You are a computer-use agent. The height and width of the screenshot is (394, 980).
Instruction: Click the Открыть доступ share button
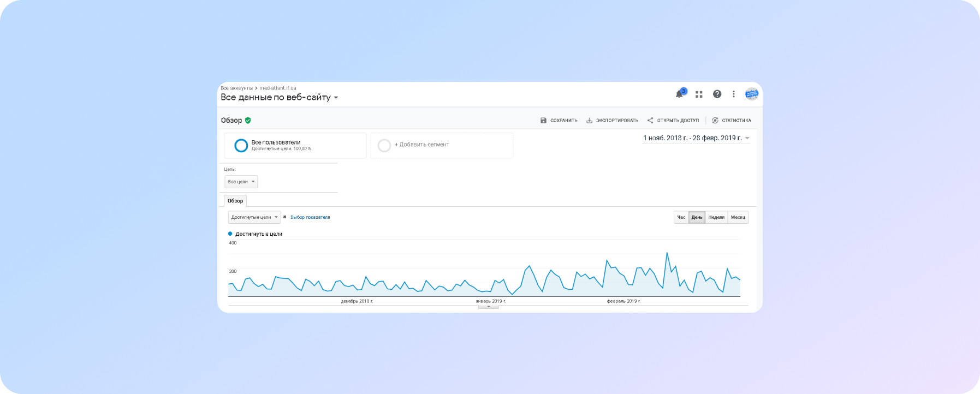(x=673, y=121)
